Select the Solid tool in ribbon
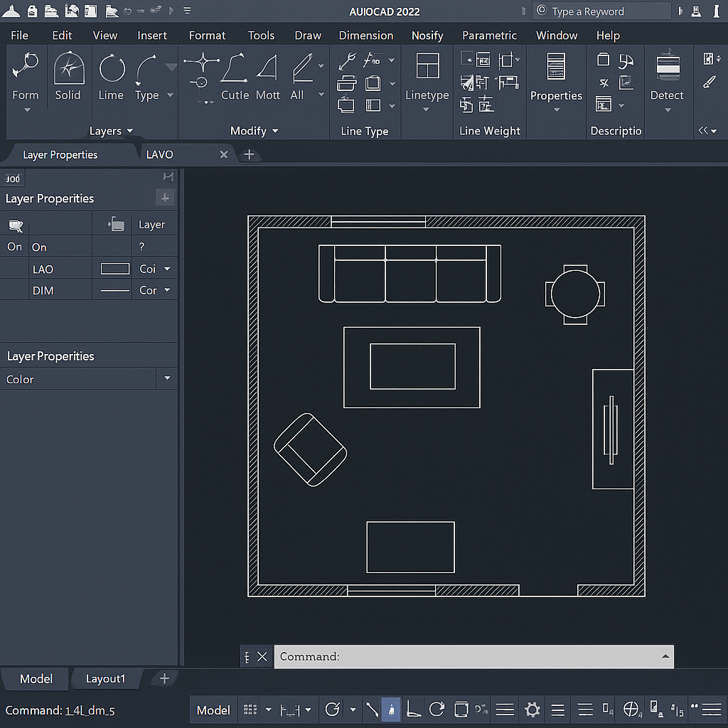Image resolution: width=728 pixels, height=728 pixels. [68, 70]
